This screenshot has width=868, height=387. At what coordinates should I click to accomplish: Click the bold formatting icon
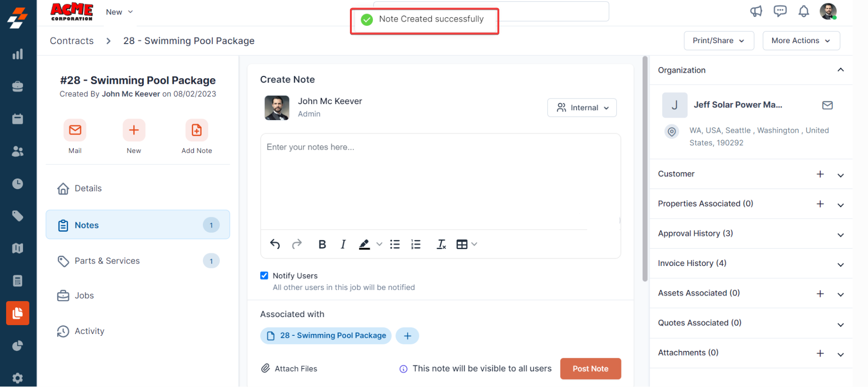[322, 244]
